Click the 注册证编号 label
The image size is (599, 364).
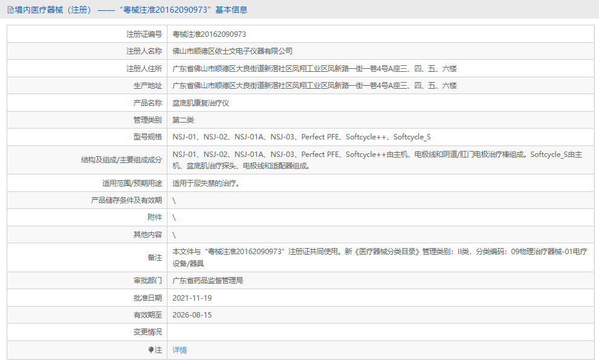point(144,34)
